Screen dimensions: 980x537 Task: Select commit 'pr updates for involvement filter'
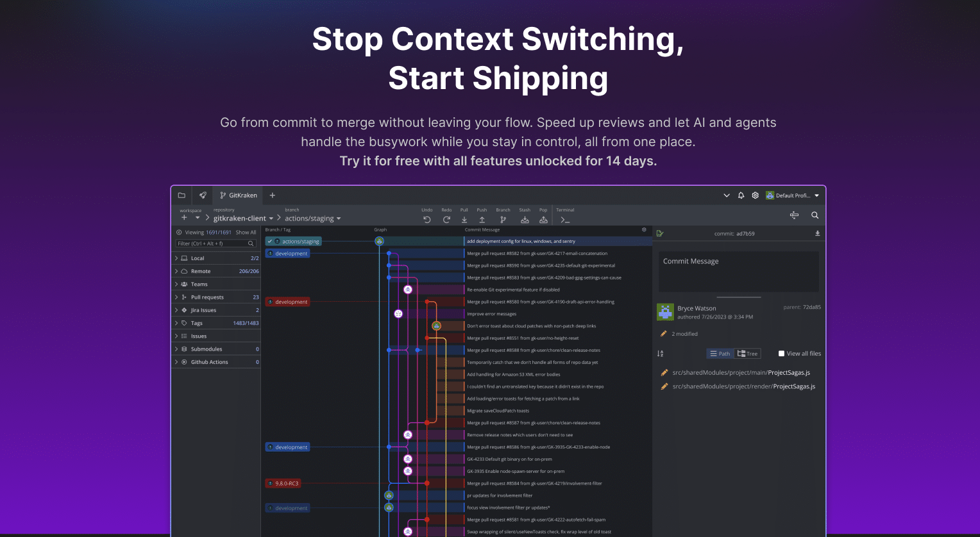coord(500,495)
